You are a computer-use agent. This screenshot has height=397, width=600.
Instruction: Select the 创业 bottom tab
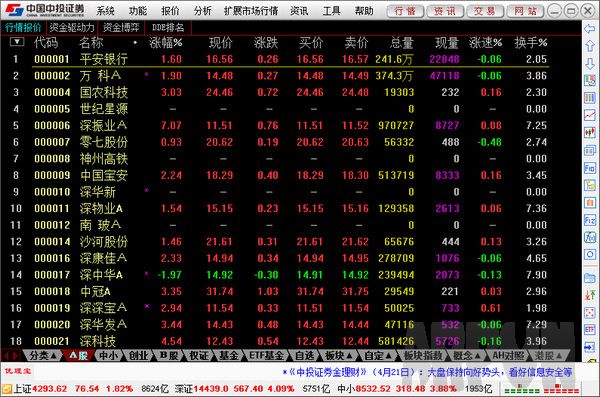point(138,356)
